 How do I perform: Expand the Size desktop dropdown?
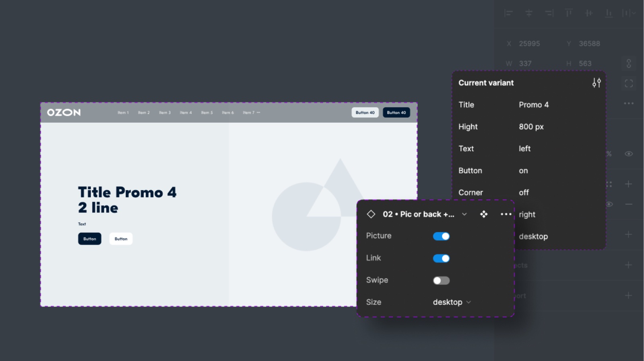point(452,302)
